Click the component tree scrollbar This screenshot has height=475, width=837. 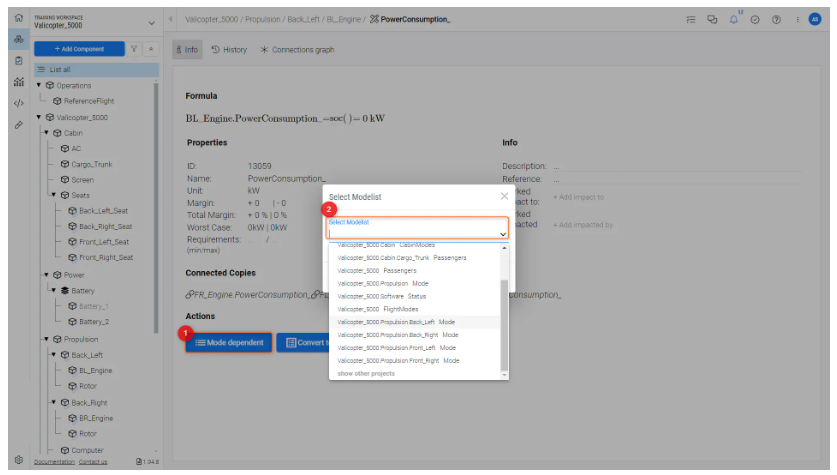coord(156,208)
